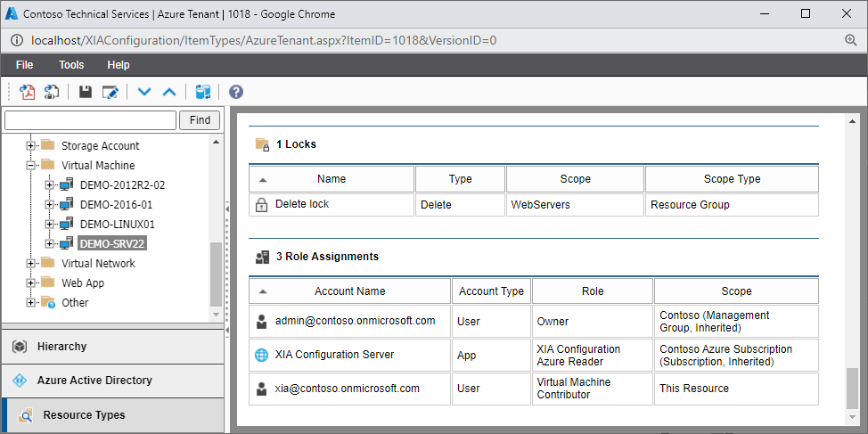Switch to the Resource Types panel

(x=113, y=415)
